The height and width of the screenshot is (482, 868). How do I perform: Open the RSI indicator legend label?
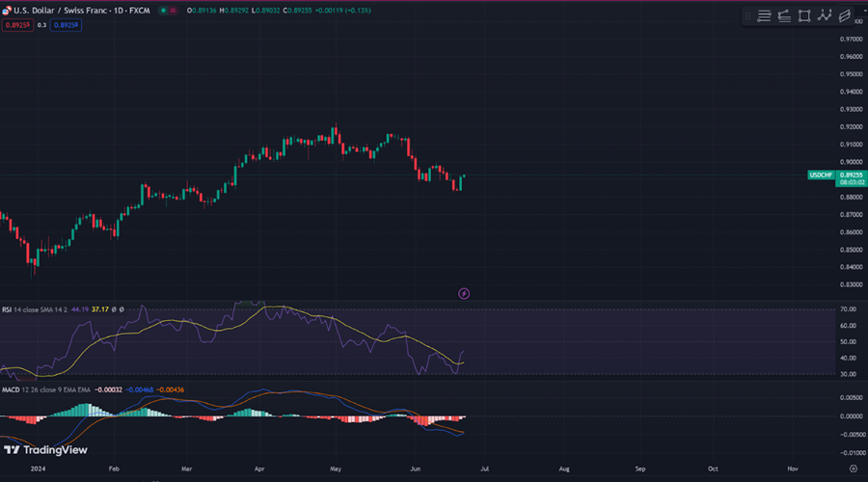[x=10, y=309]
